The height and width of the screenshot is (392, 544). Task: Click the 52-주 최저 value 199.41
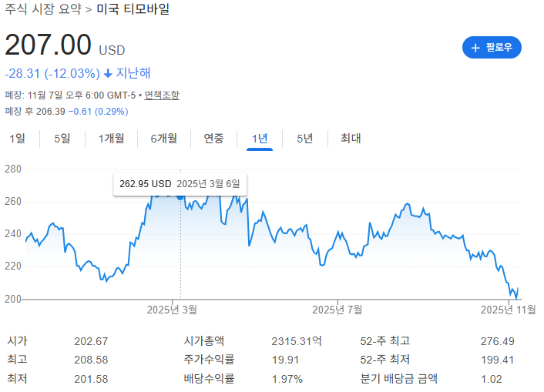tap(497, 360)
